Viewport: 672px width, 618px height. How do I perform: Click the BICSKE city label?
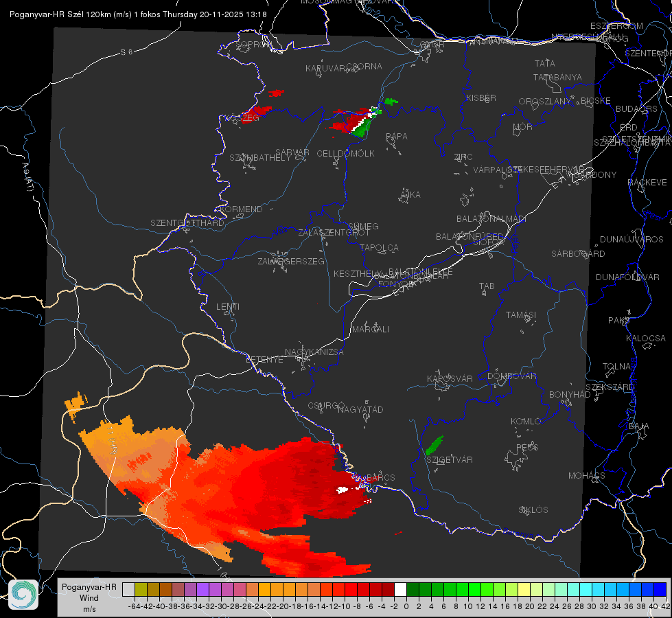pyautogui.click(x=596, y=100)
